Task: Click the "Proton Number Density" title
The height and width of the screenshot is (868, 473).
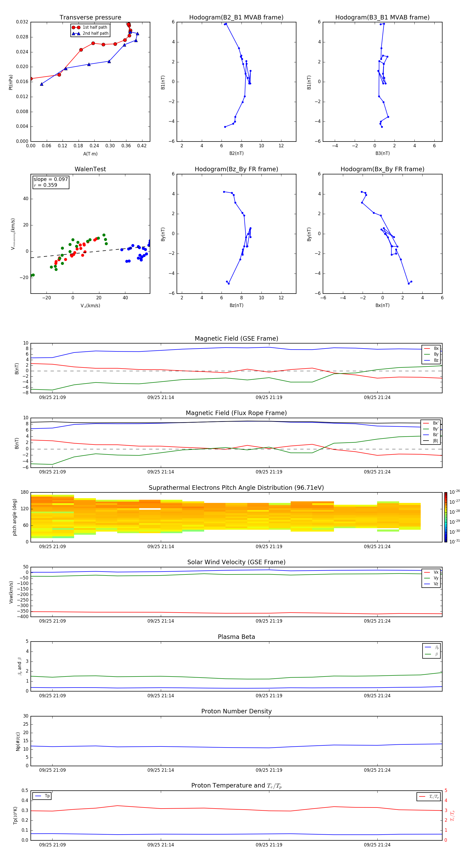Action: coord(236,712)
